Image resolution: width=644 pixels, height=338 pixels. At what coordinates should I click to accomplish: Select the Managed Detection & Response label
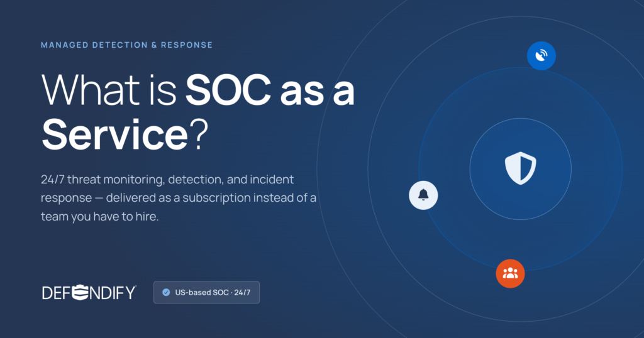coord(127,45)
